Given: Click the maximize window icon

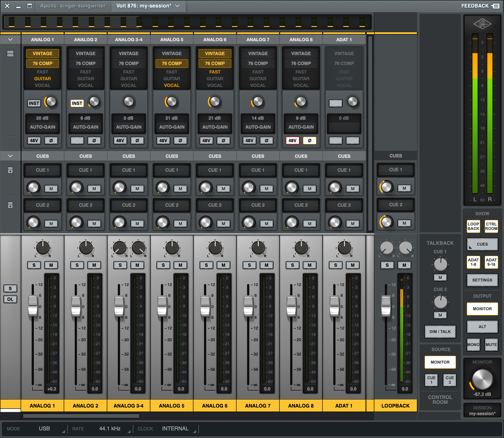Looking at the screenshot, I should [30, 6].
